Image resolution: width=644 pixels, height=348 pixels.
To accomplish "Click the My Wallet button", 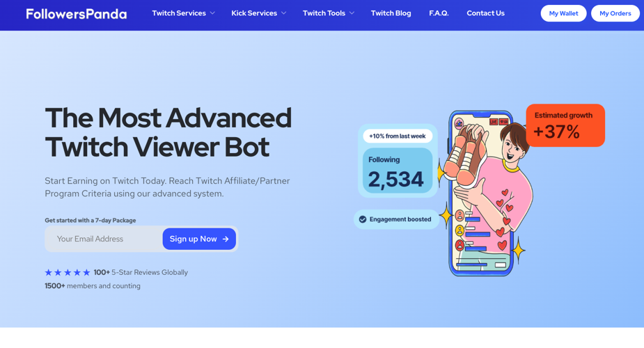I will (x=563, y=13).
